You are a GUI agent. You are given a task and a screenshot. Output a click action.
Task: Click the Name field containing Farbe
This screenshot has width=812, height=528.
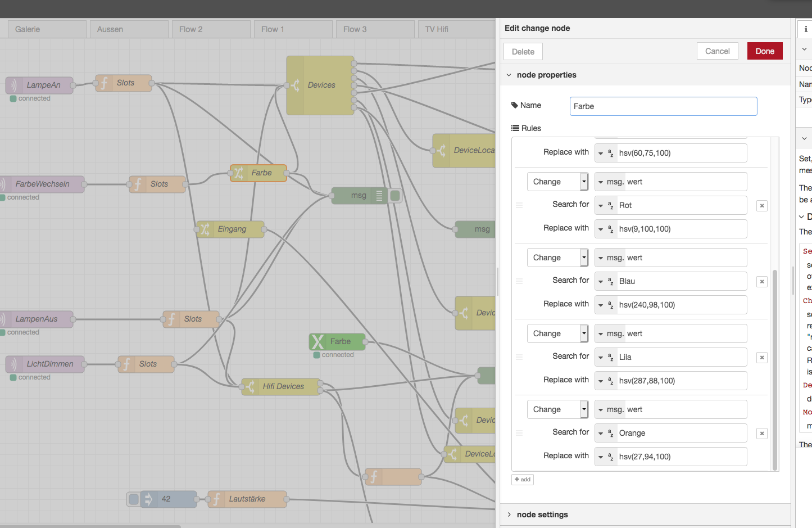coord(663,106)
